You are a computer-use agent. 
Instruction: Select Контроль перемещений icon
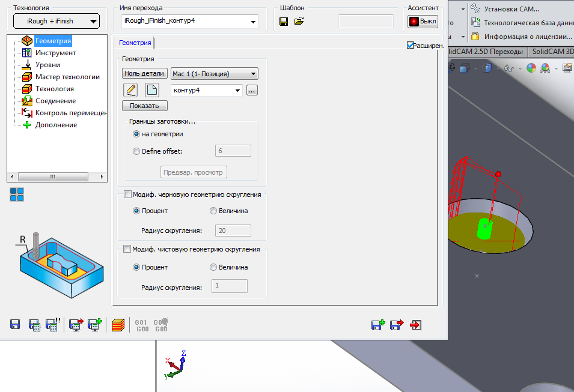[26, 113]
